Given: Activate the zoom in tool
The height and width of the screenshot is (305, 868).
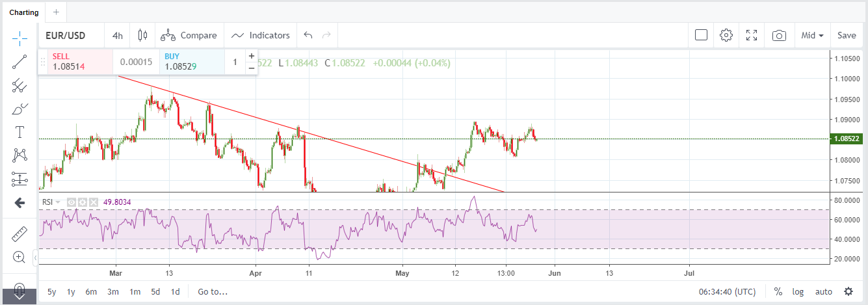Looking at the screenshot, I should (x=20, y=258).
